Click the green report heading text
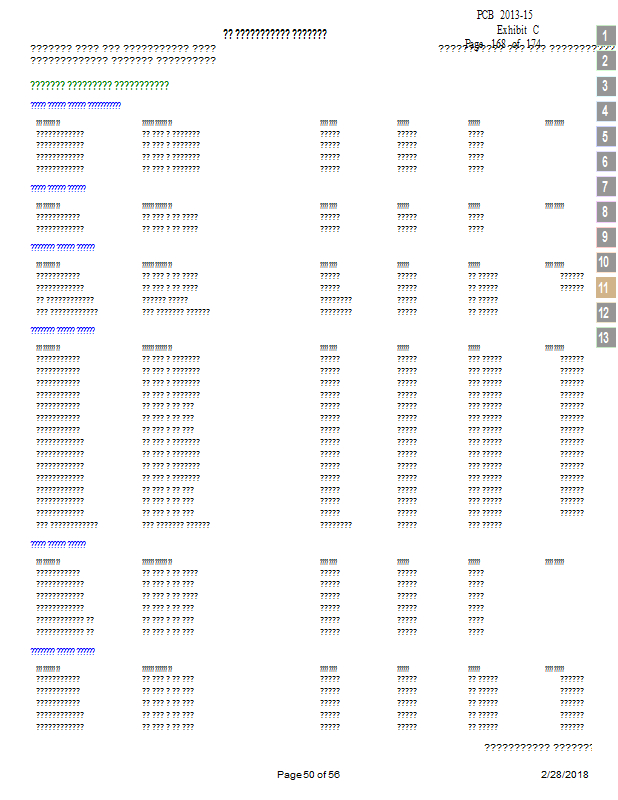The height and width of the screenshot is (800, 618). click(x=99, y=86)
